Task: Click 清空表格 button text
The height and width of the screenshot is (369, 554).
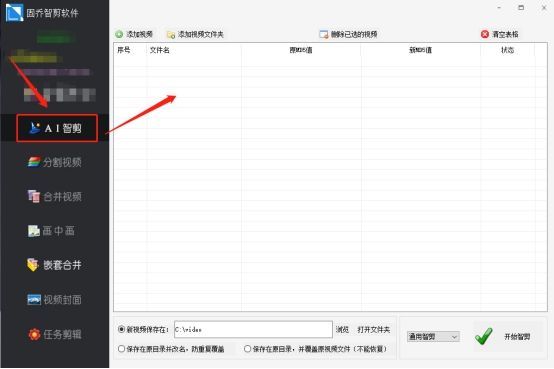Action: [505, 34]
